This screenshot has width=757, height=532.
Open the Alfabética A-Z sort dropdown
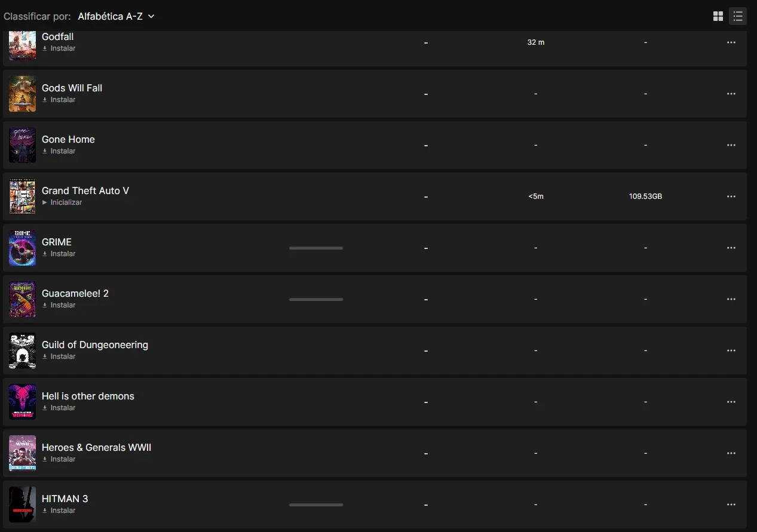pos(116,16)
